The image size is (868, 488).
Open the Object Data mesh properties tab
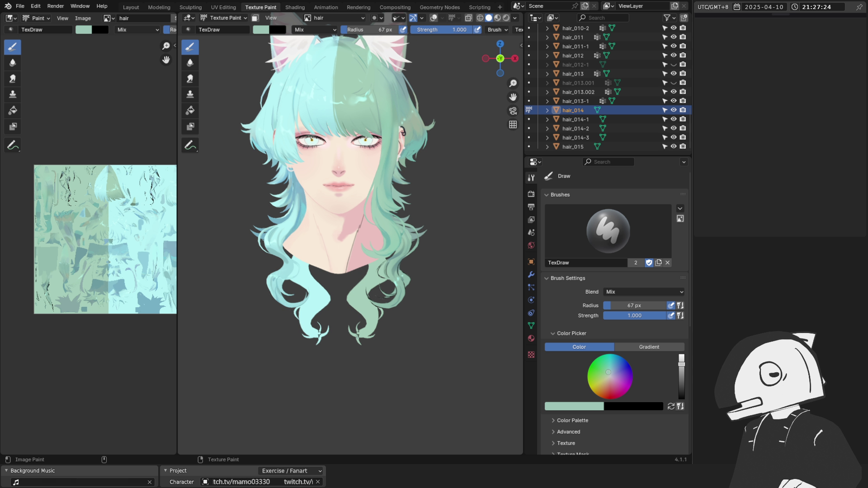(531, 326)
